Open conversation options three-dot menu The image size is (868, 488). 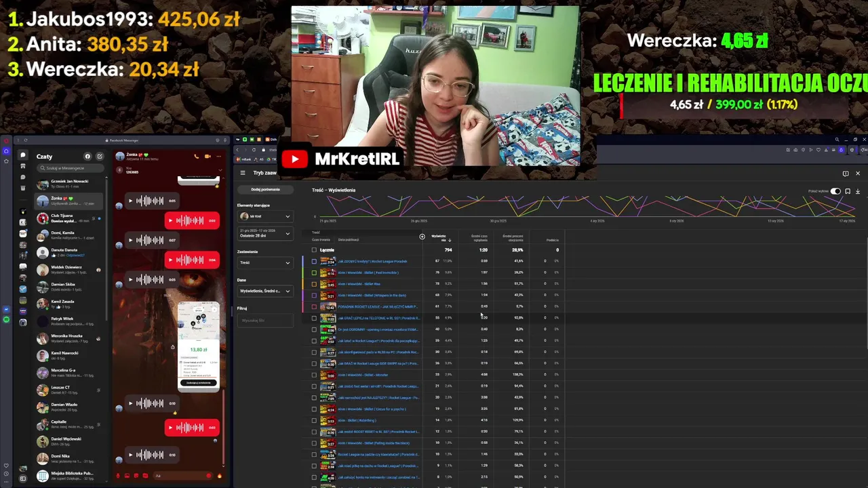pos(218,156)
